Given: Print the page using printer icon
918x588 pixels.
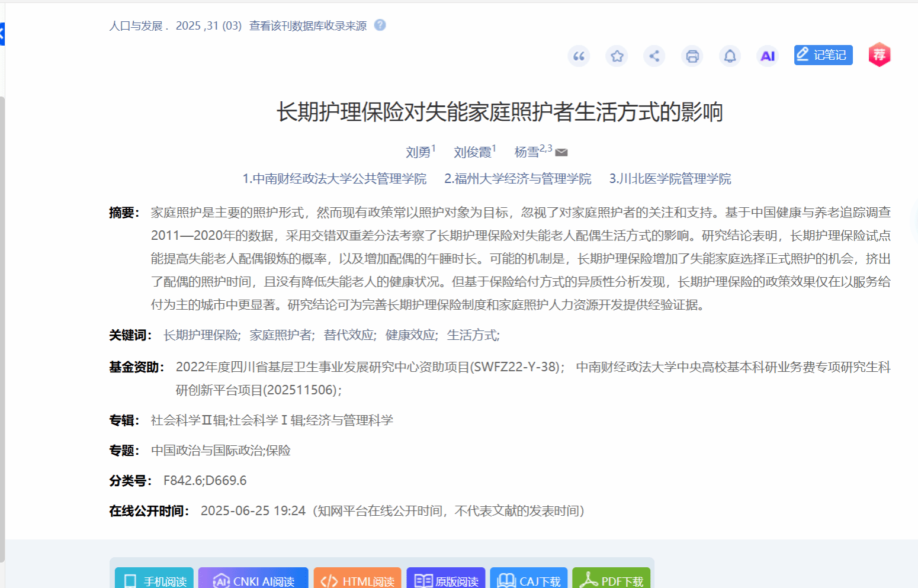Looking at the screenshot, I should (x=692, y=56).
